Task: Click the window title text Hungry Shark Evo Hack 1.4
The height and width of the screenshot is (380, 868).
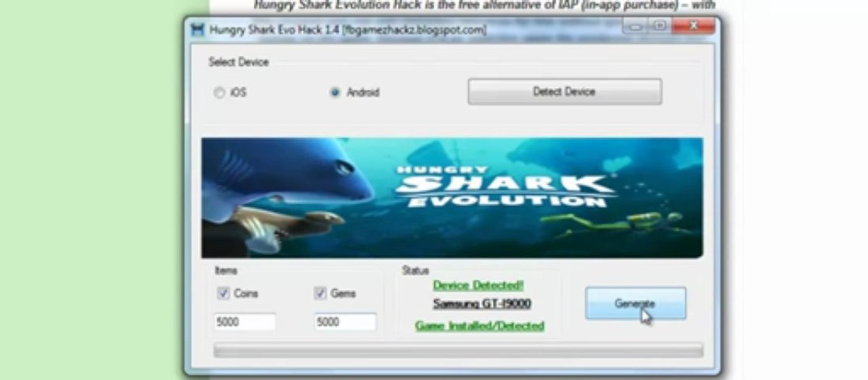Action: pos(274,30)
